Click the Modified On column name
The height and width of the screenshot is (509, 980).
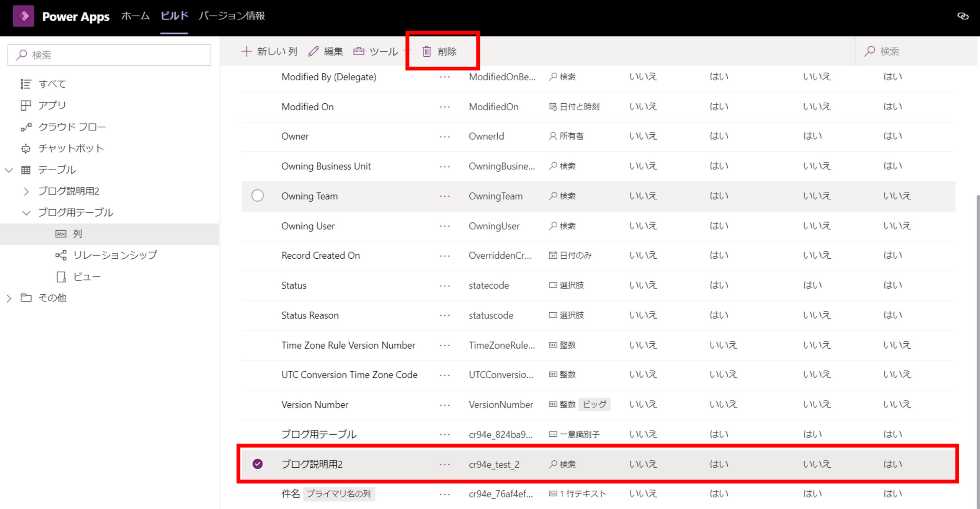pyautogui.click(x=307, y=107)
